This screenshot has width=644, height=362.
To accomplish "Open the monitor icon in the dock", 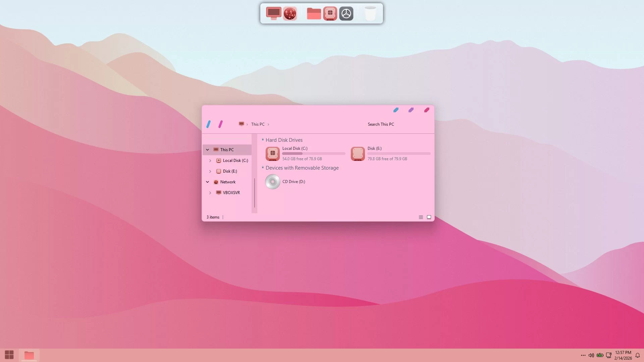I will click(273, 13).
